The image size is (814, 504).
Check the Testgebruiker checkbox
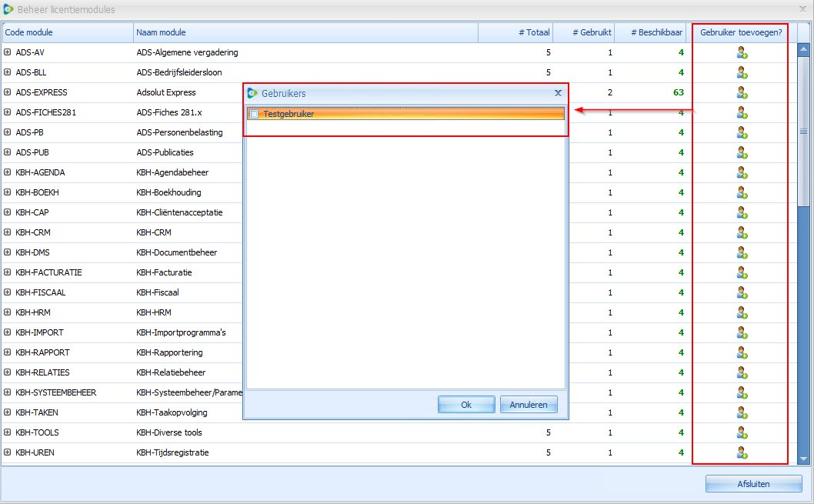point(254,114)
